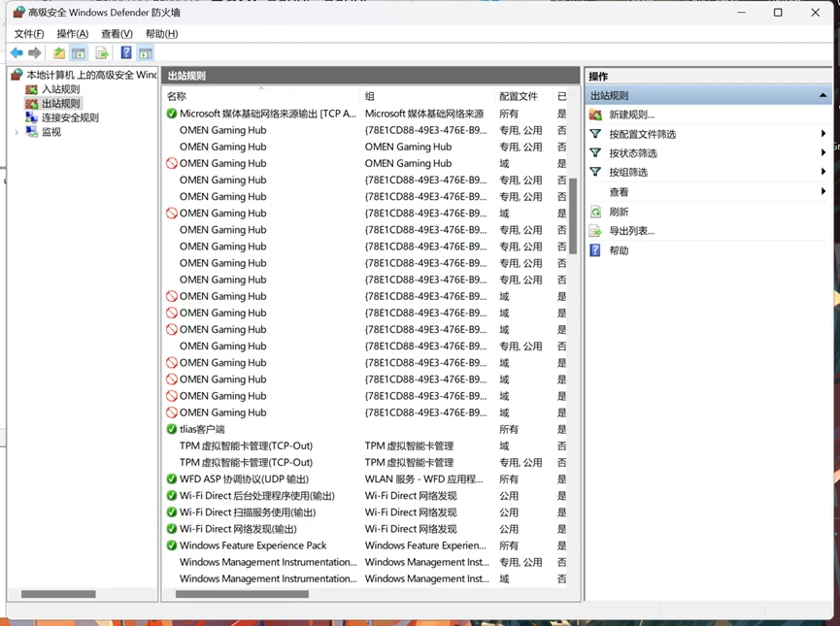Click 刷新 action text

(x=619, y=212)
